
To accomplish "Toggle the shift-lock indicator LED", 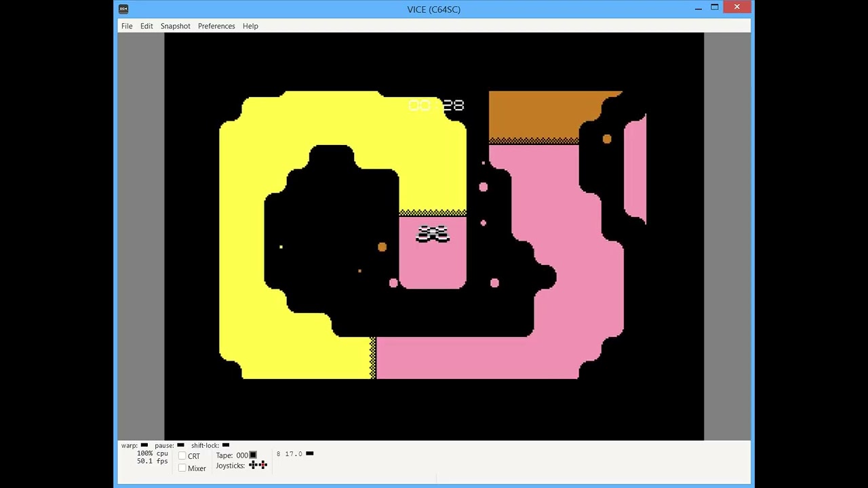I will [226, 445].
